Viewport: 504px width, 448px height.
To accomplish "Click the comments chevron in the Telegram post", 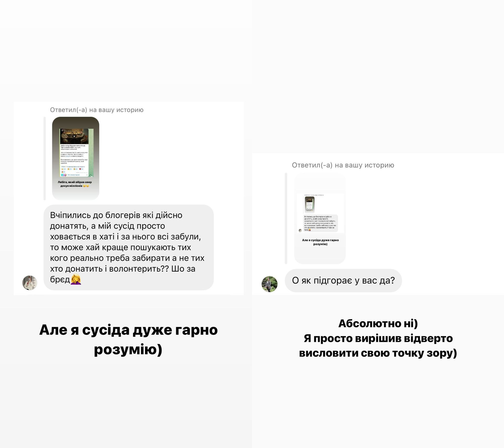I will (87, 175).
